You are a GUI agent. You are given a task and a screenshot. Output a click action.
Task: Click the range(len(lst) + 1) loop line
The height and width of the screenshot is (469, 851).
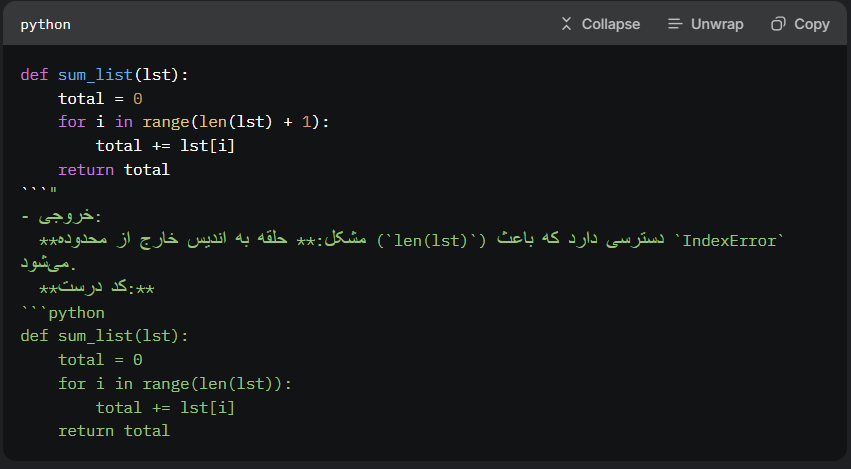[x=194, y=122]
